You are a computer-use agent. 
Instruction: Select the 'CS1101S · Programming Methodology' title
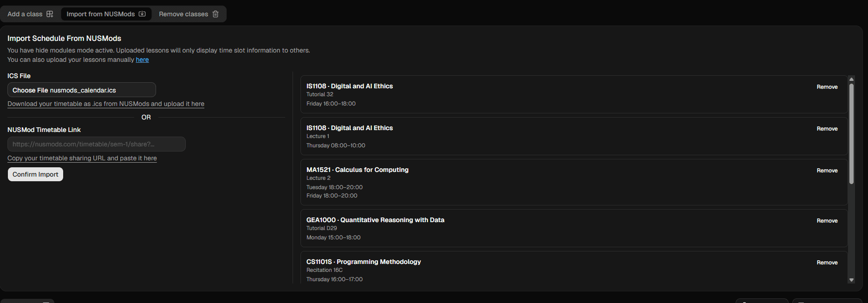pyautogui.click(x=364, y=262)
